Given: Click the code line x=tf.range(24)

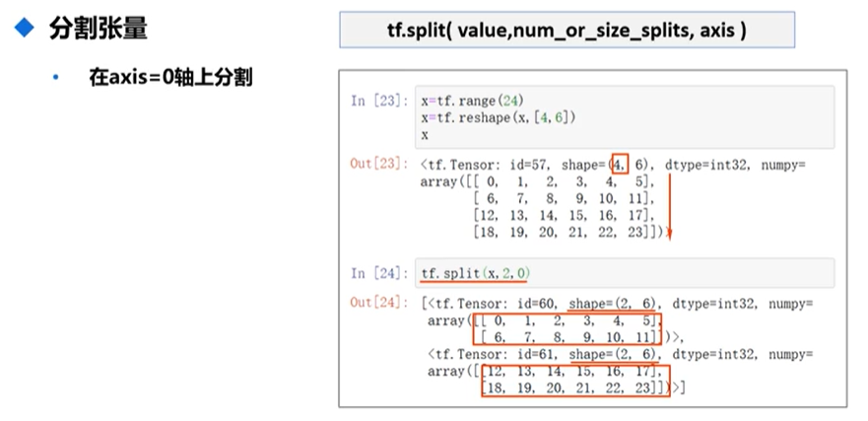Looking at the screenshot, I should coord(472,101).
